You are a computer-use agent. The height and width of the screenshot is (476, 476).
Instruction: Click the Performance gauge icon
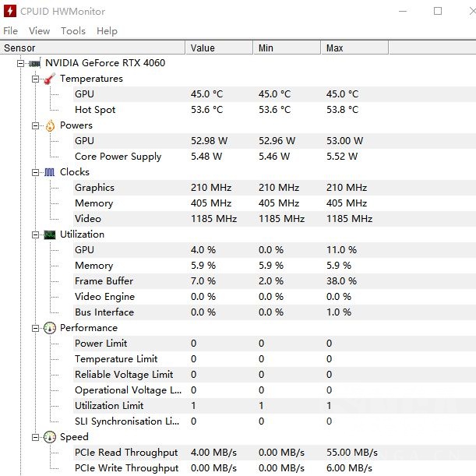(49, 328)
